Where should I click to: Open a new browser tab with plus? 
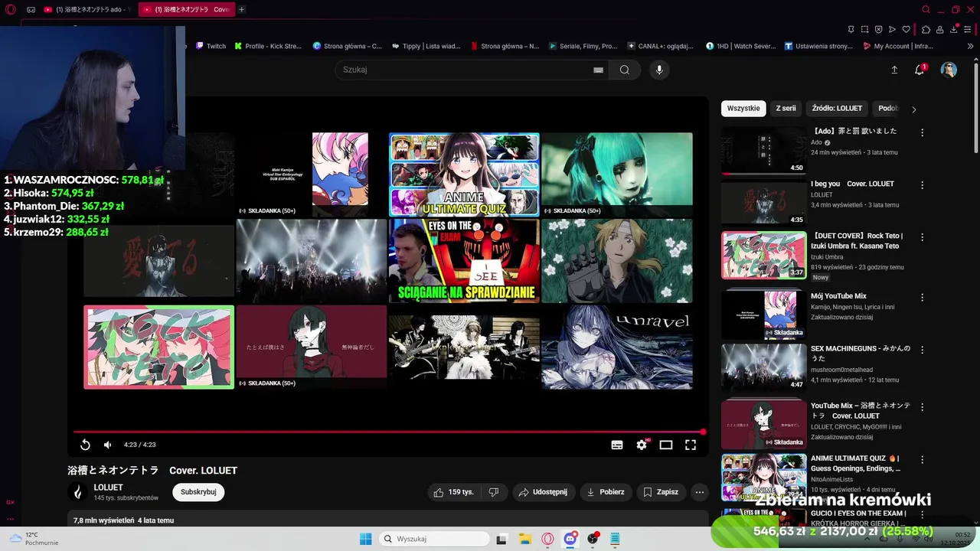point(241,9)
